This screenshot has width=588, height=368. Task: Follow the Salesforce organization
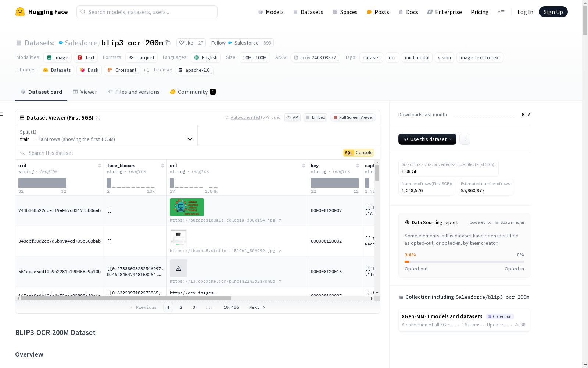pos(235,43)
